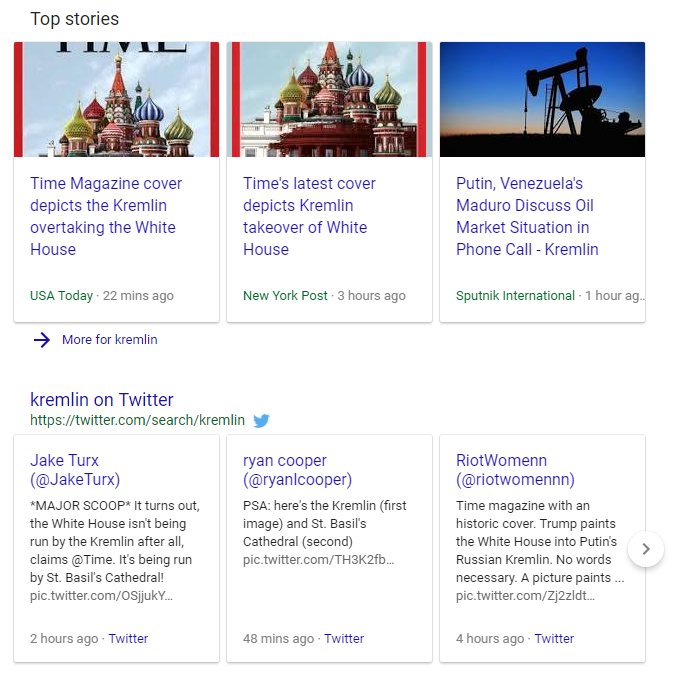Open ryan cooper (@ryanlcooper) profile link
The image size is (682, 689).
(297, 470)
